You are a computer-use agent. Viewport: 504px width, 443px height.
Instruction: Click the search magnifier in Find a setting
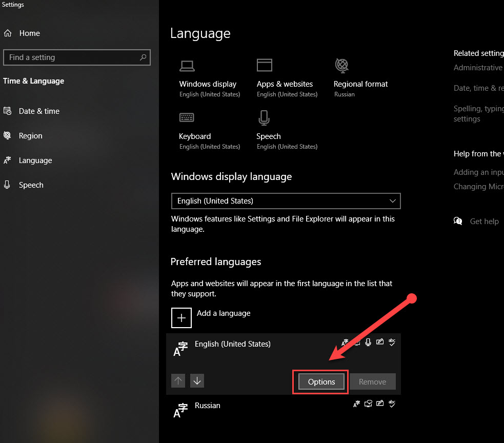143,57
